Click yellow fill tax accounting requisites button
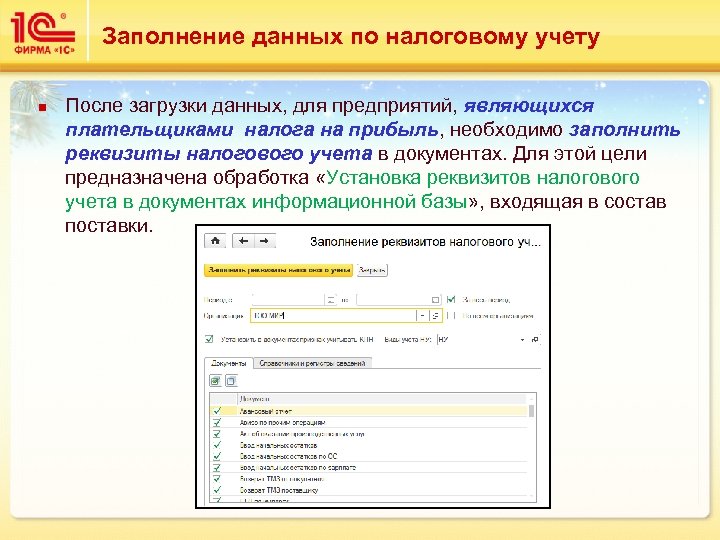This screenshot has width=720, height=540. (x=278, y=270)
